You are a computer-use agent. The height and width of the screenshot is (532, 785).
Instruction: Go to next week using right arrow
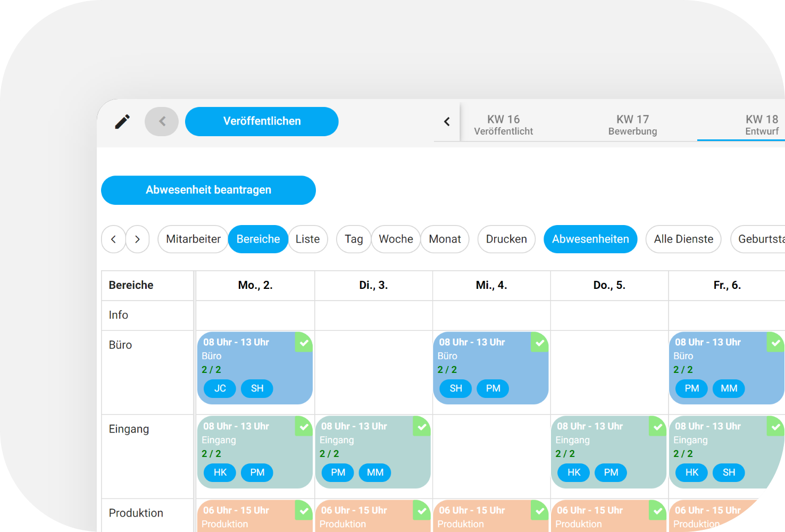137,239
